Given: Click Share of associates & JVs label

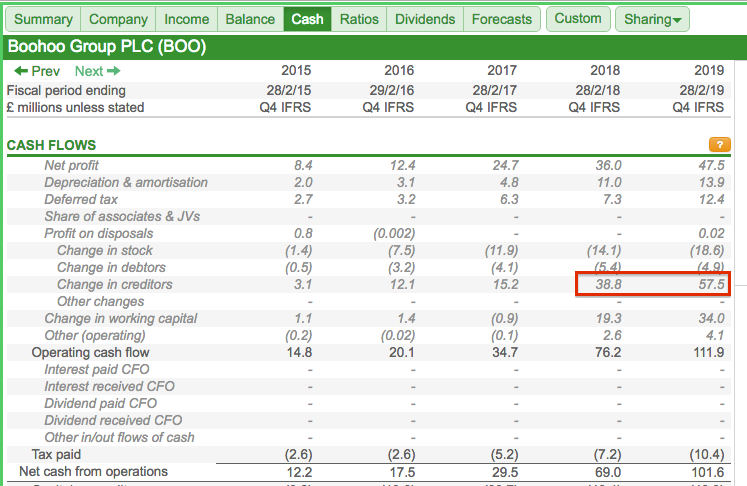Looking at the screenshot, I should tap(122, 216).
